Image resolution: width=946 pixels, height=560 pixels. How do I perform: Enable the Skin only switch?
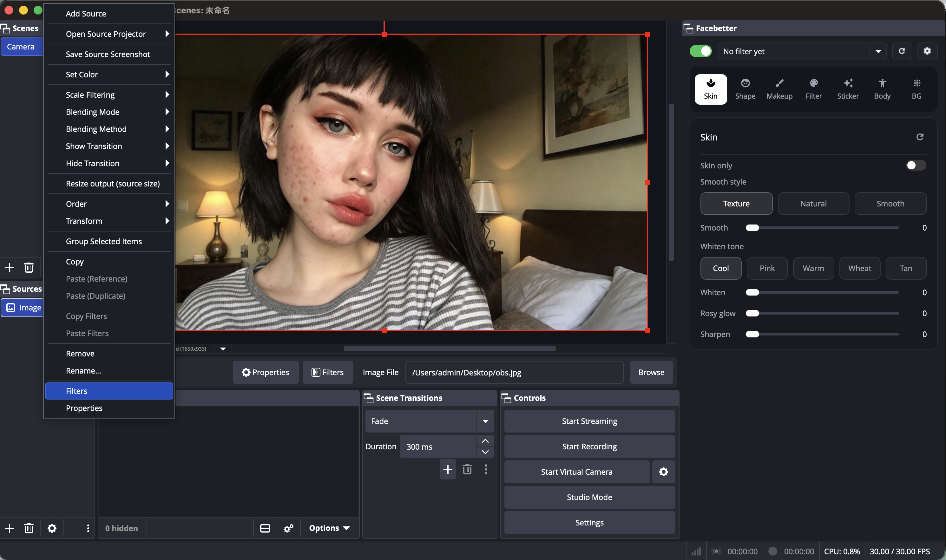[x=916, y=165]
